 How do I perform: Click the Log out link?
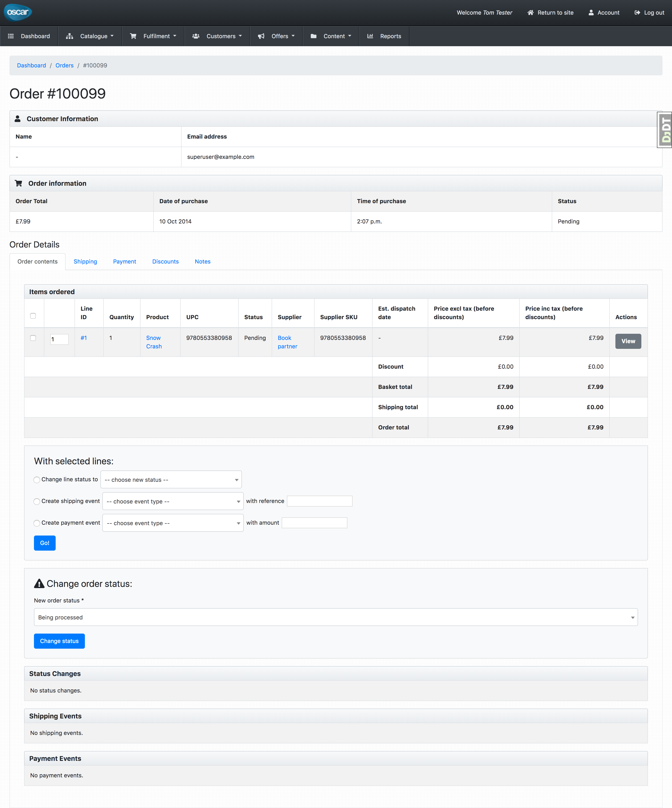(x=649, y=13)
